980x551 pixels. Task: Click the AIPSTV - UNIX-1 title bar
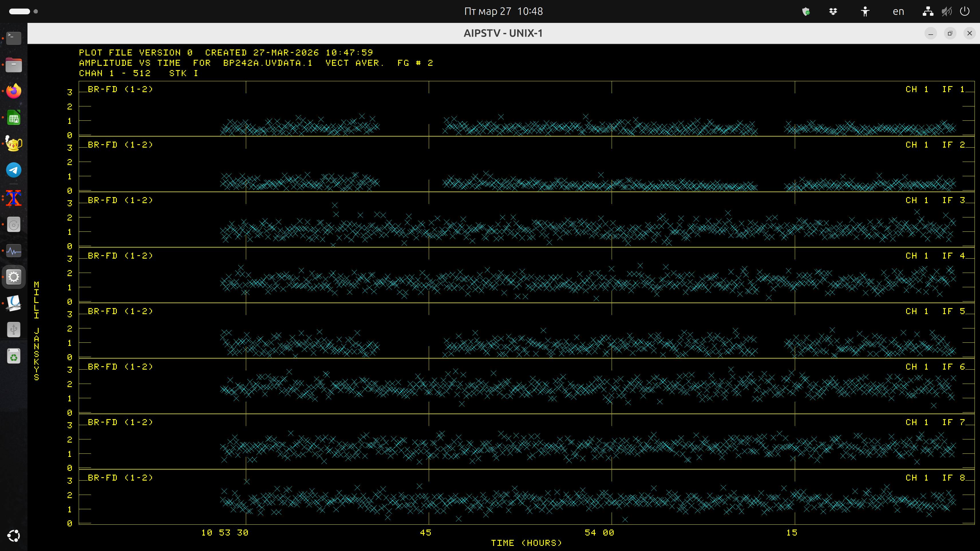pos(503,33)
